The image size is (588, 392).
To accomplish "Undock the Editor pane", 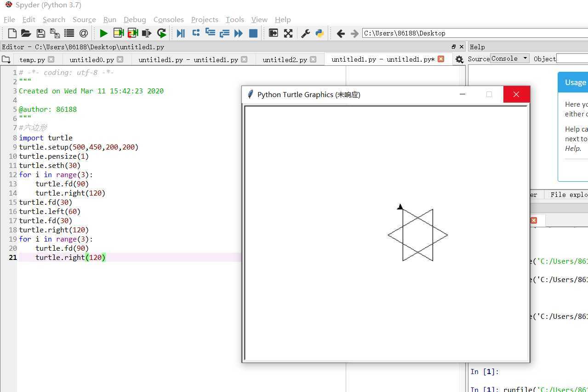I will point(454,47).
